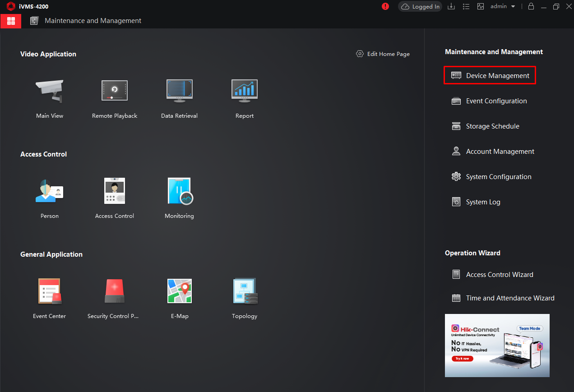Open Event Configuration

pos(489,101)
